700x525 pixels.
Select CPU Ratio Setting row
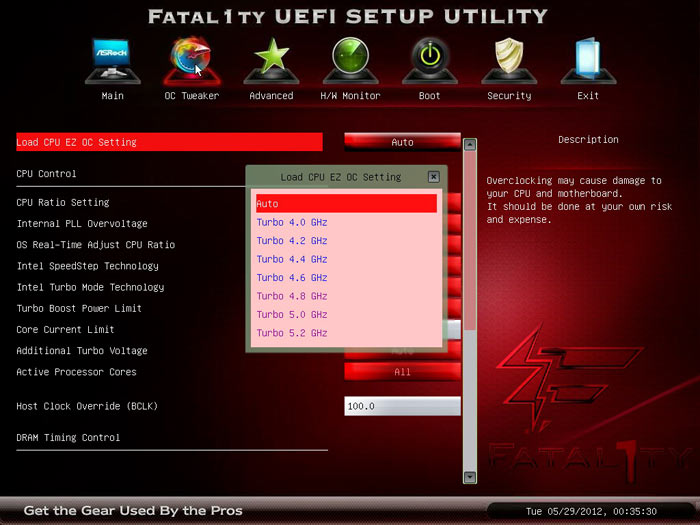pyautogui.click(x=63, y=202)
